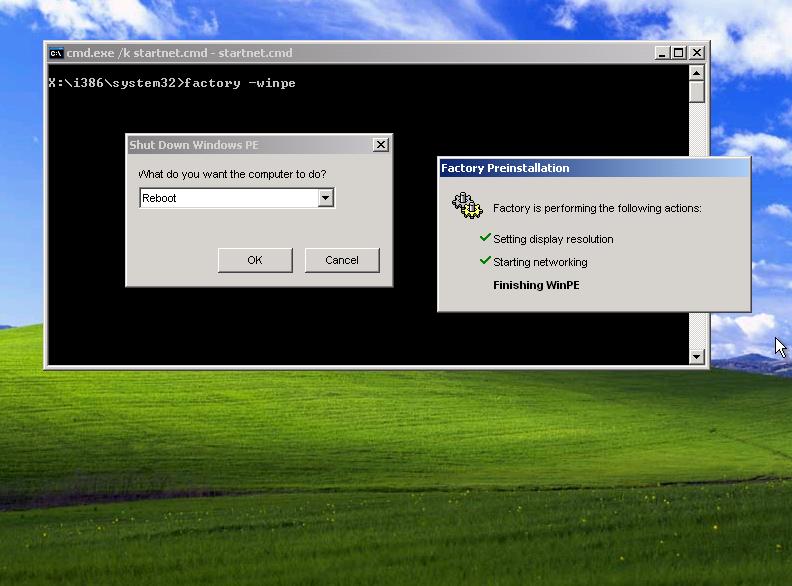Click checkmark beside Starting networking
This screenshot has width=792, height=586.
(x=485, y=260)
